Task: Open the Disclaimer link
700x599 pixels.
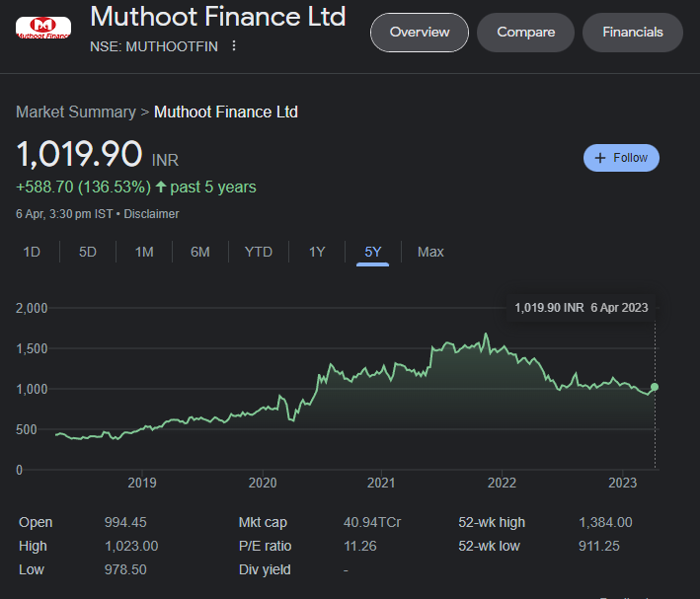Action: 151,214
